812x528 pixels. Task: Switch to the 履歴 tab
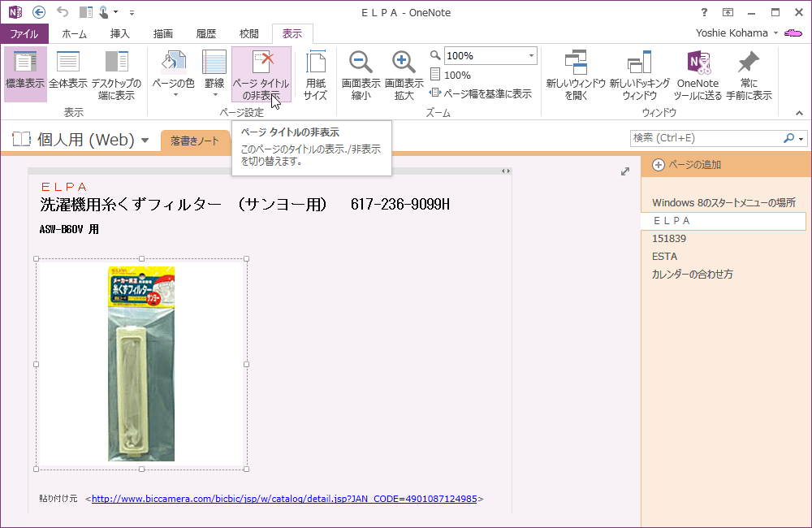pyautogui.click(x=206, y=33)
